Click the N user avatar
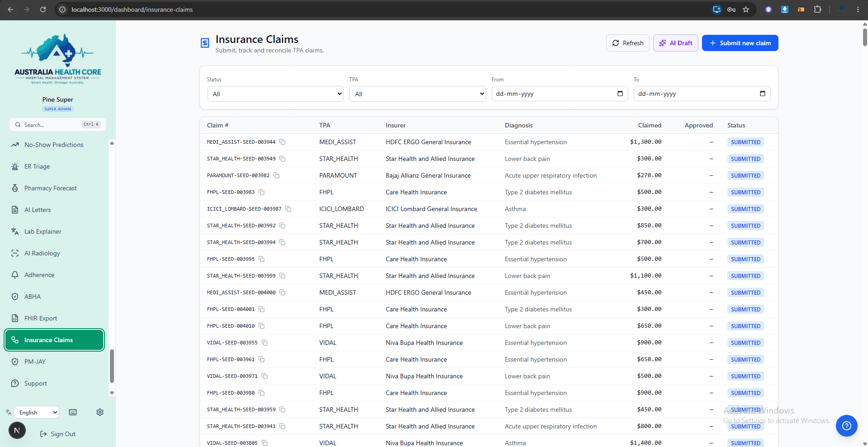 17,430
